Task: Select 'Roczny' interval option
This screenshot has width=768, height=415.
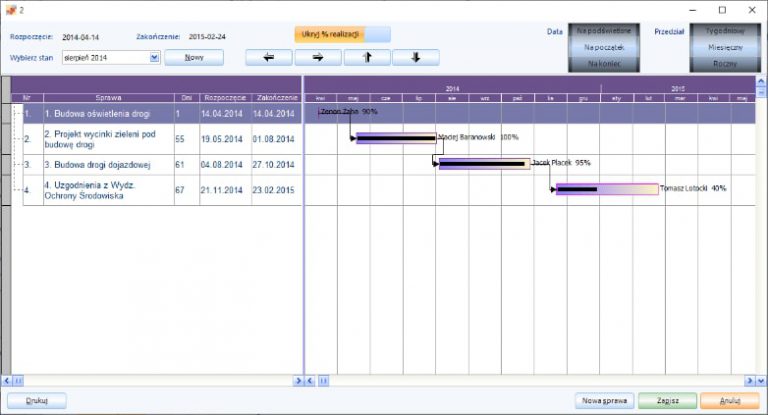Action: point(726,63)
